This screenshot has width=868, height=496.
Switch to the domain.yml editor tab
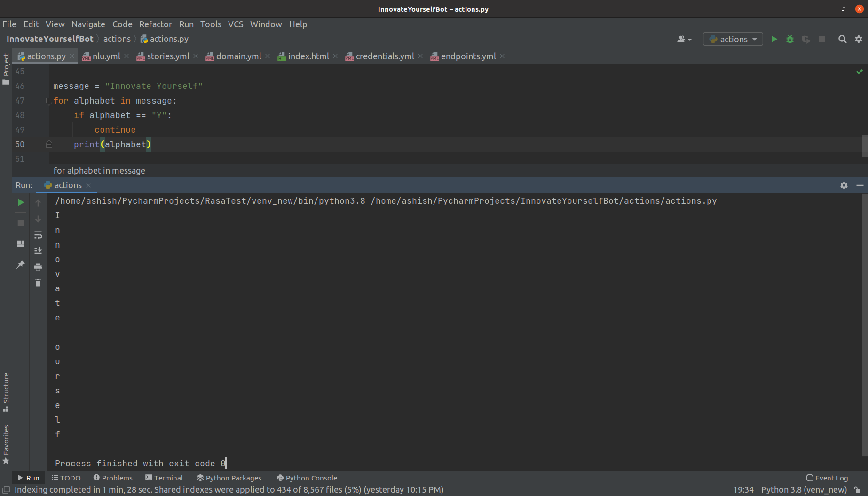click(x=238, y=56)
